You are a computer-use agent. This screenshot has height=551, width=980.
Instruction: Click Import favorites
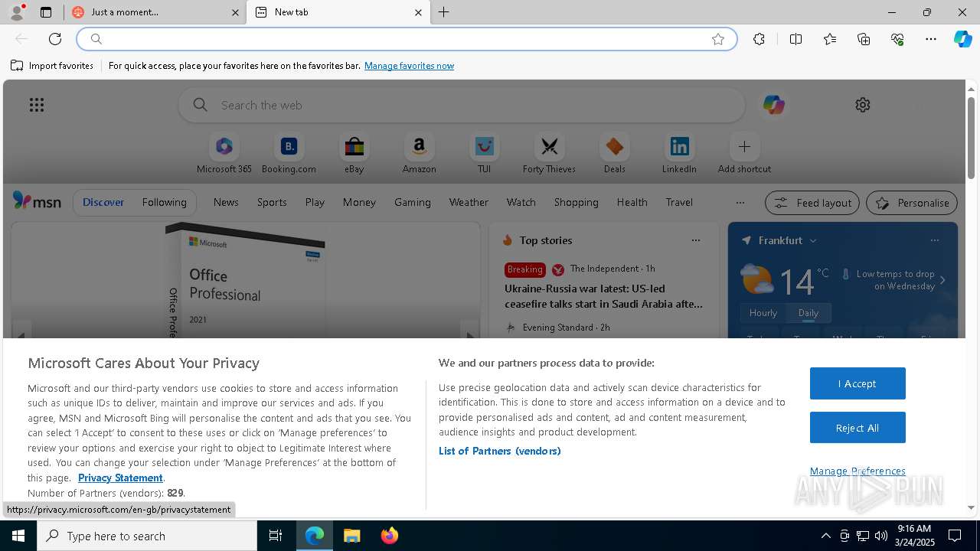(52, 66)
